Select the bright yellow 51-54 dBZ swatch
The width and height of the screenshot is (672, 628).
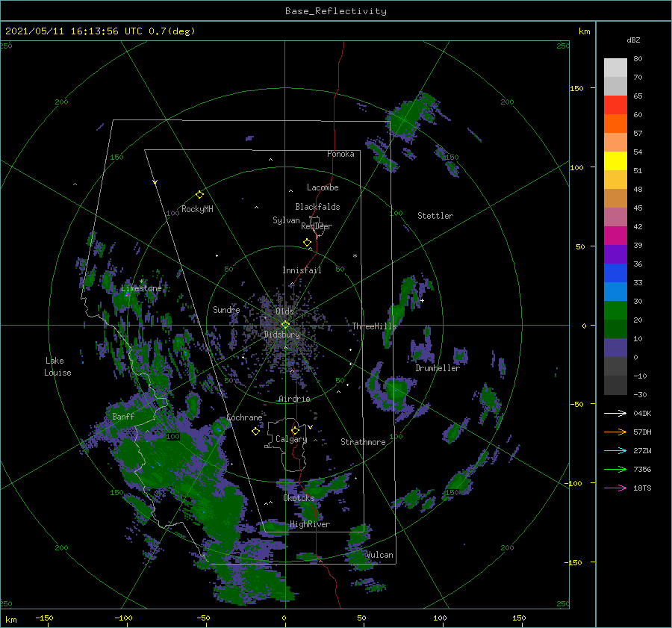pos(615,161)
